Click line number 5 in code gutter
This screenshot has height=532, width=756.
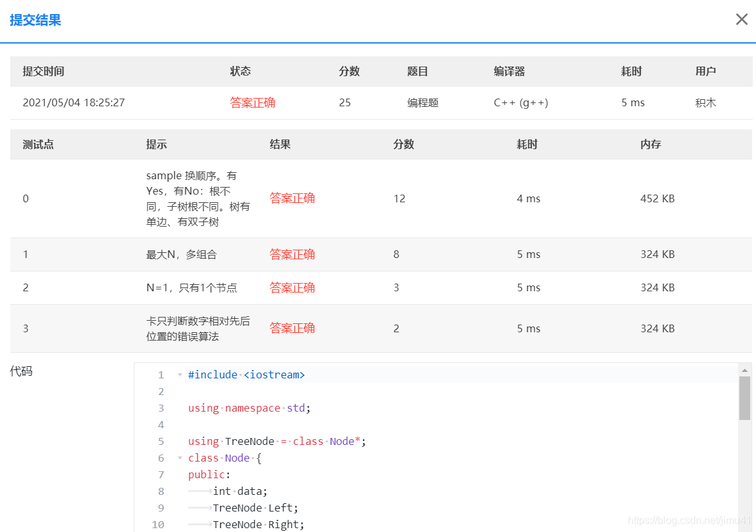click(x=161, y=441)
